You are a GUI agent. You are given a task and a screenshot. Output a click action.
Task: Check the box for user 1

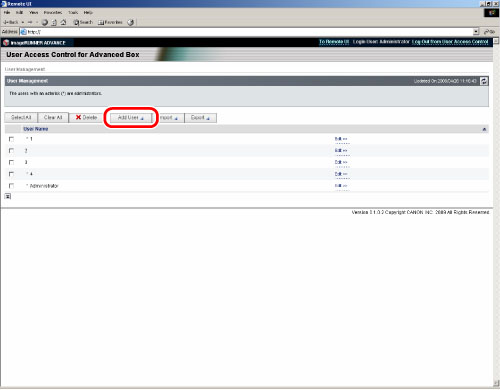pyautogui.click(x=11, y=139)
